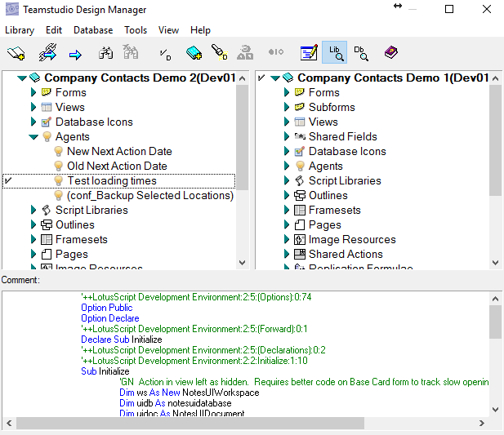Select the New Next Action Date agent label
The width and height of the screenshot is (504, 435).
point(119,151)
